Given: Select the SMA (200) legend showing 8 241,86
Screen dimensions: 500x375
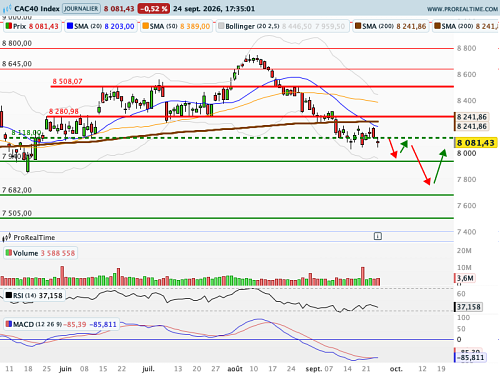Looking at the screenshot, I should click(x=391, y=26).
